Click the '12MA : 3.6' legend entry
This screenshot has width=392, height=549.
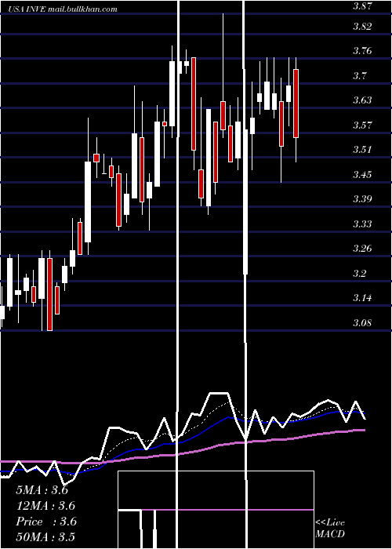point(45,506)
